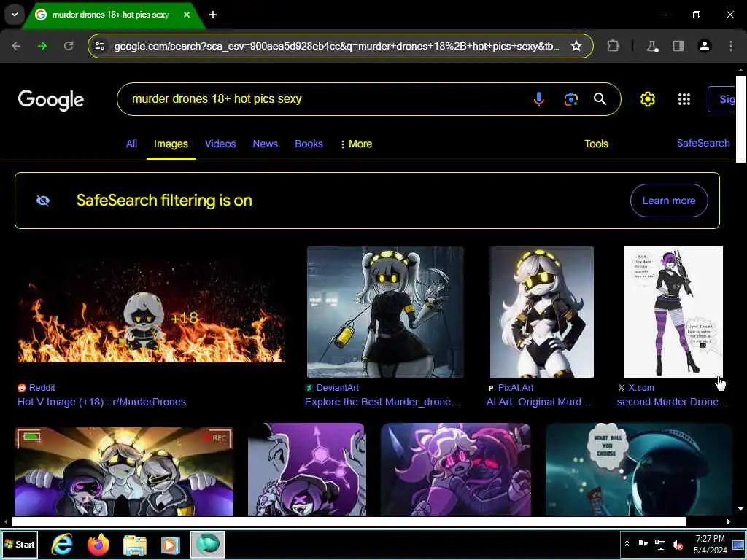The height and width of the screenshot is (560, 747).
Task: Open network status tray icon
Action: point(659,544)
